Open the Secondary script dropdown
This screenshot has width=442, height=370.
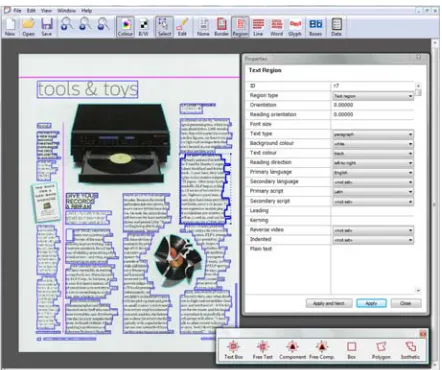pos(373,202)
